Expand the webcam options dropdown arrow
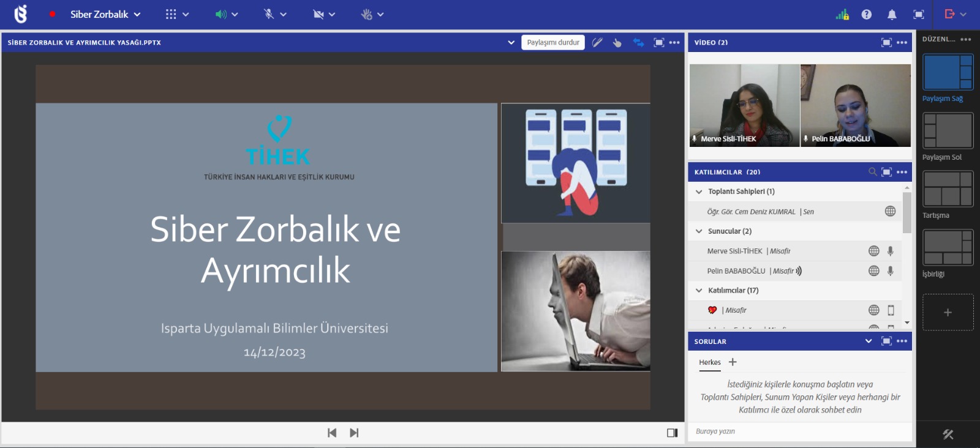Screen dimensions: 980x448 click(332, 14)
